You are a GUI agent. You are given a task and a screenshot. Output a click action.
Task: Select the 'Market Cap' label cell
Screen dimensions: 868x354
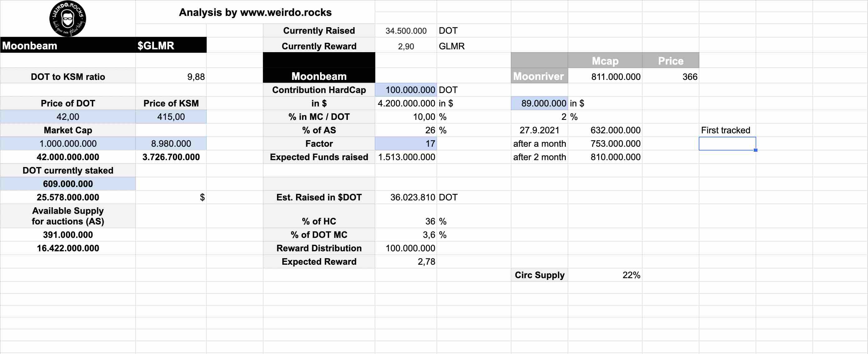(68, 130)
